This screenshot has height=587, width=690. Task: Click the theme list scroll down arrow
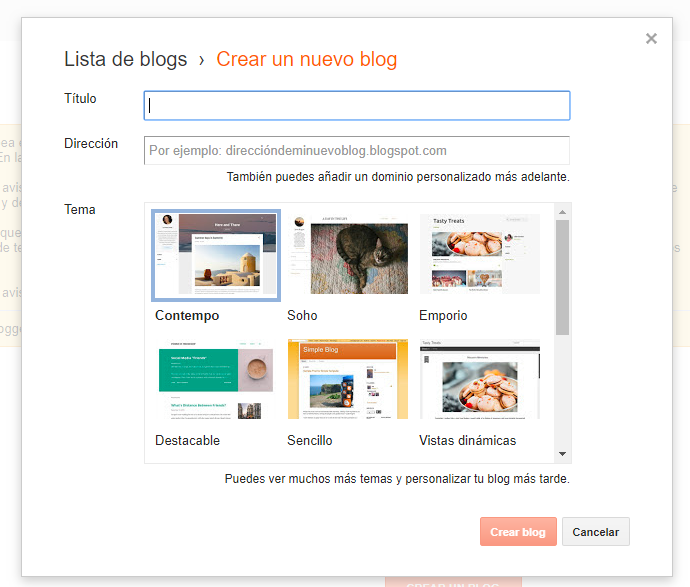click(x=562, y=454)
